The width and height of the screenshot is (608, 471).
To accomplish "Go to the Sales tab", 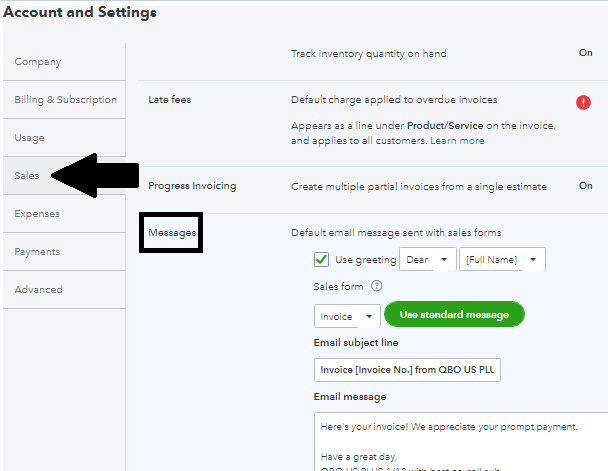I will pos(27,176).
